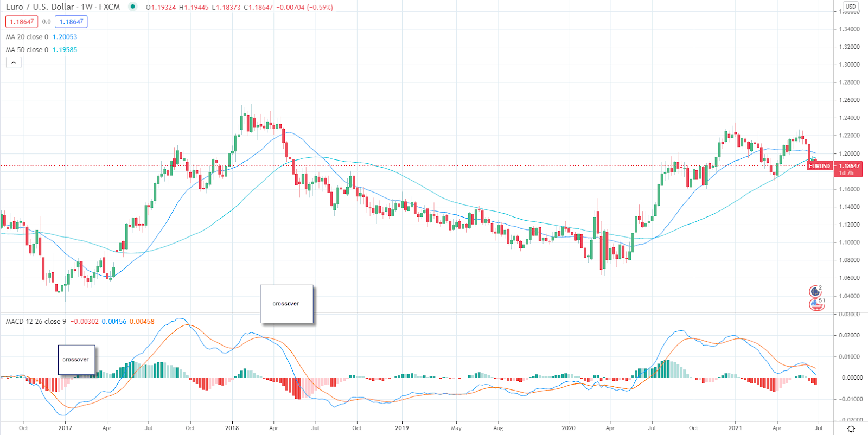The image size is (868, 435).
Task: Click the May label on the time axis
Action: [456, 428]
